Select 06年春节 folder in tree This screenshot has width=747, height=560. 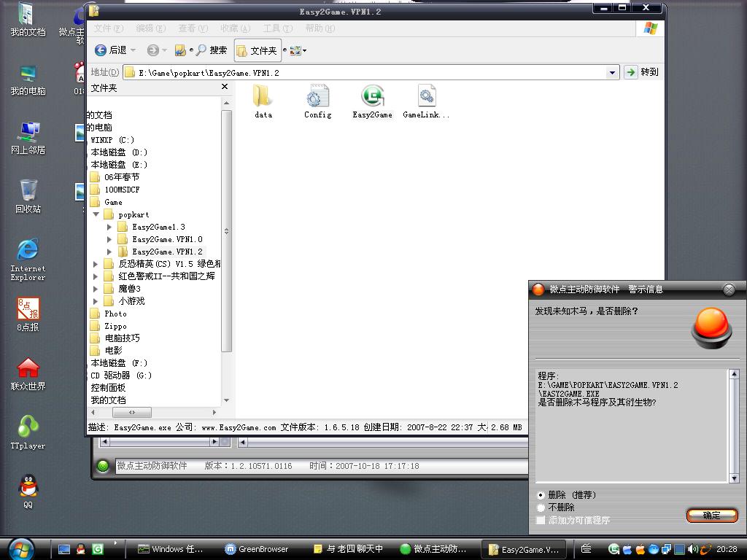122,177
